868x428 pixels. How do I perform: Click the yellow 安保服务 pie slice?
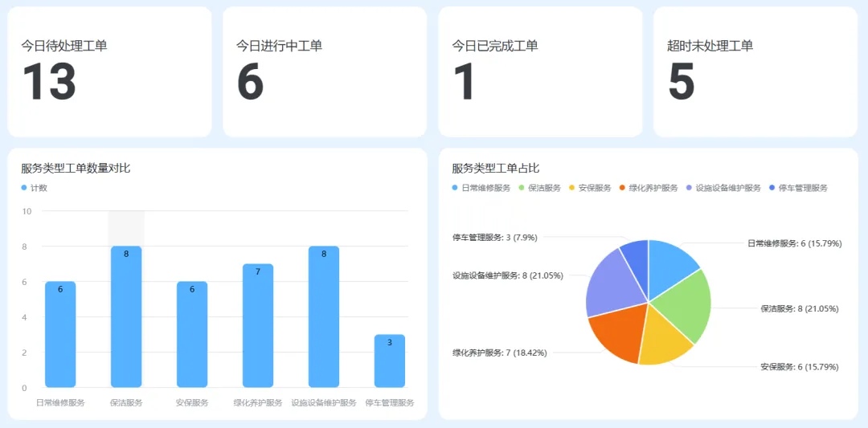coord(665,338)
